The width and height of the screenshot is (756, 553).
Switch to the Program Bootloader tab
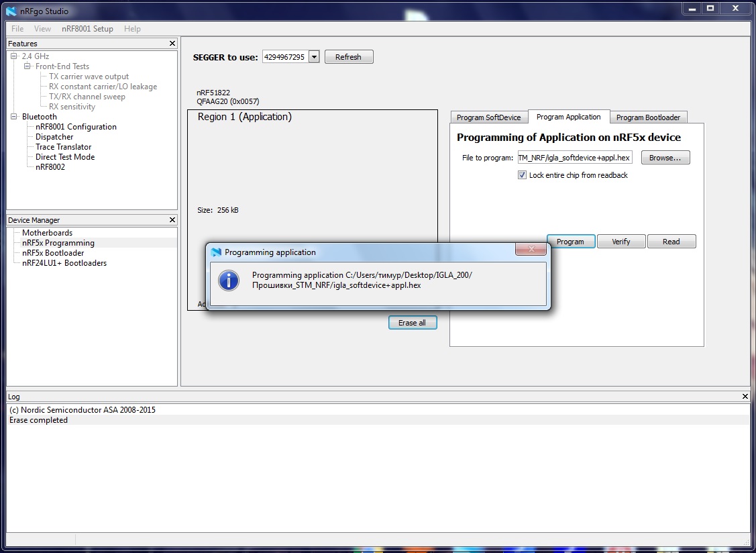(x=648, y=117)
